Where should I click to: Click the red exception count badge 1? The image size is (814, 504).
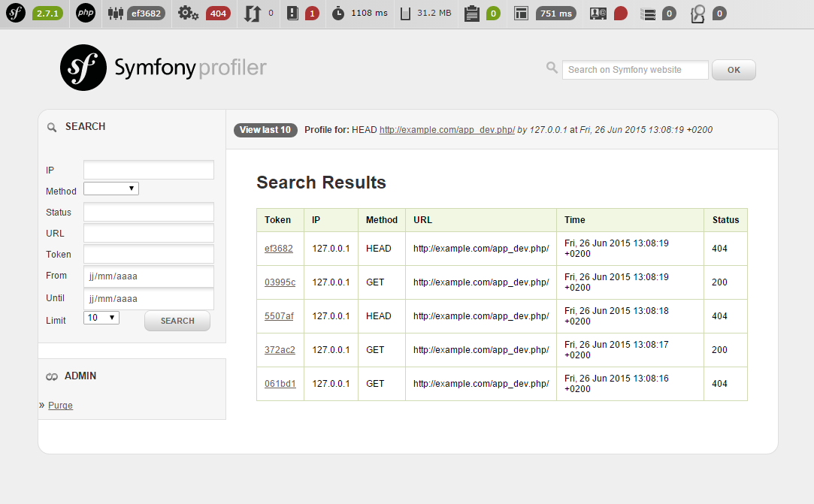[311, 14]
